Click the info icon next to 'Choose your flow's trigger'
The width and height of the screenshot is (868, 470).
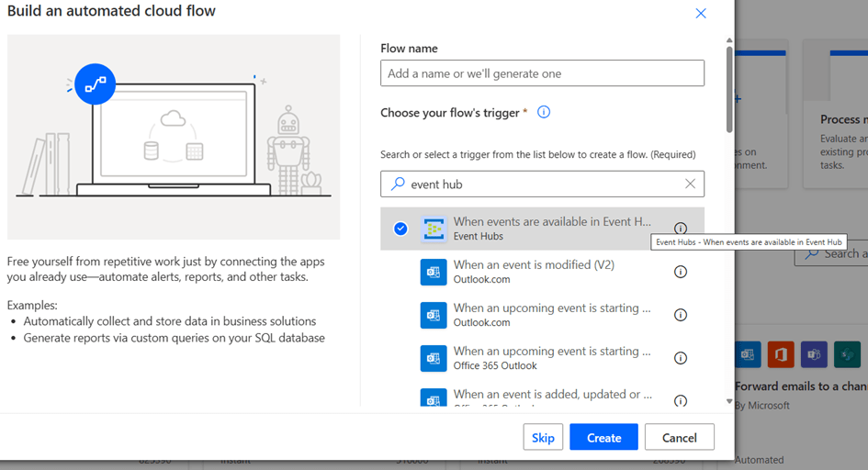coord(544,112)
